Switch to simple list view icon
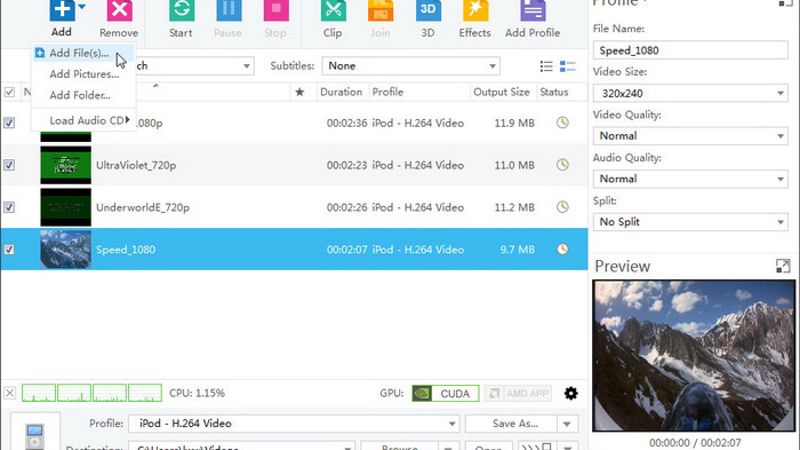This screenshot has width=800, height=450. [546, 66]
